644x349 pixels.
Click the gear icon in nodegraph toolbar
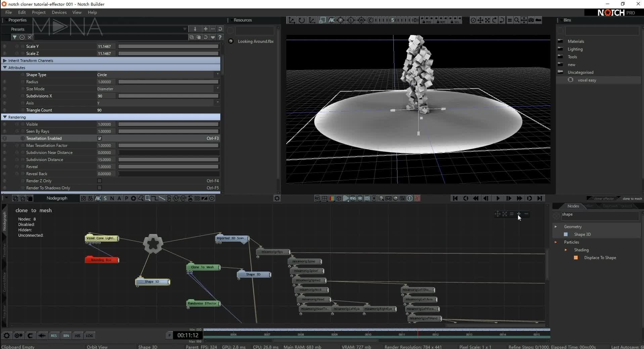click(277, 198)
